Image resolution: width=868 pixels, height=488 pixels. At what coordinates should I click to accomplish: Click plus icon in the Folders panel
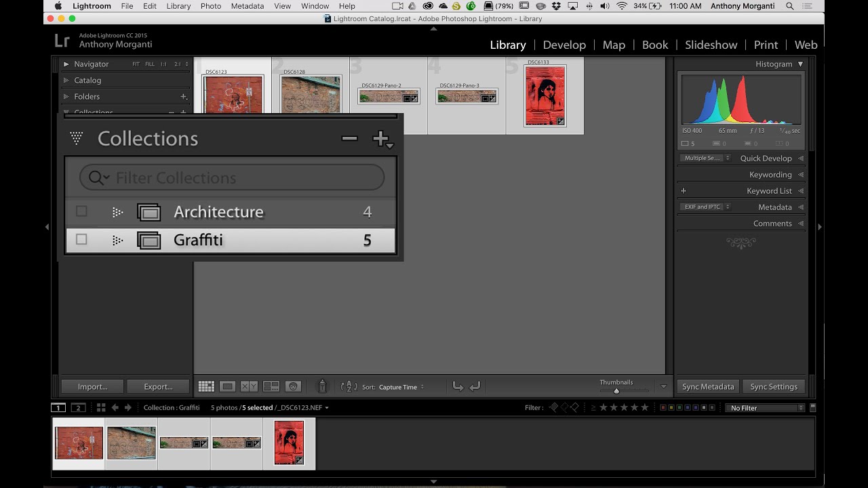(x=183, y=96)
